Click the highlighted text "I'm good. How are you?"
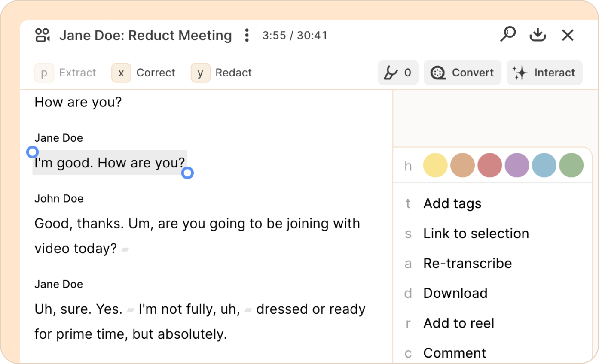Viewport: 599px width, 364px height. [110, 163]
